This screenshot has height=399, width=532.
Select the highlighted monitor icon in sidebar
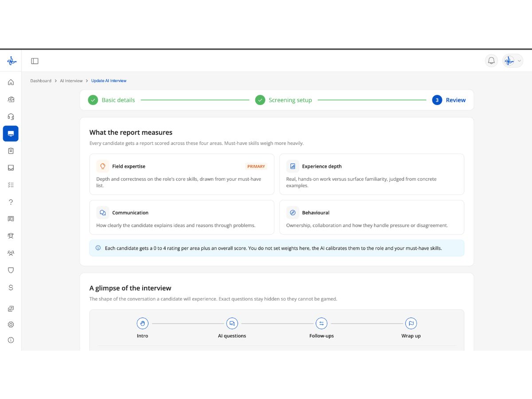[11, 133]
